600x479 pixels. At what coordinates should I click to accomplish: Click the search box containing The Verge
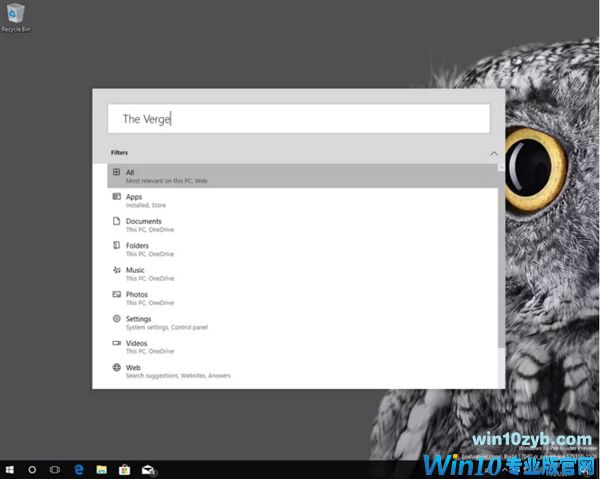tap(298, 119)
